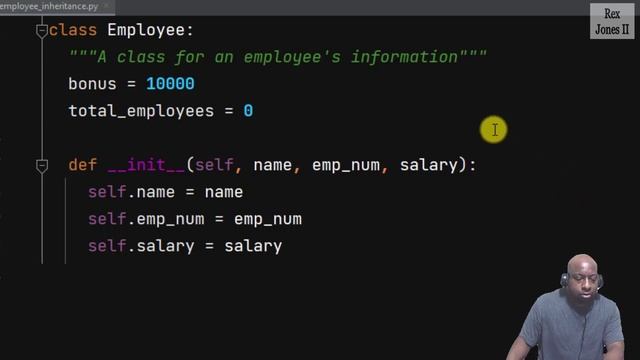Click the class name 'Employee'
Viewport: 640px width, 360px height.
pos(146,30)
